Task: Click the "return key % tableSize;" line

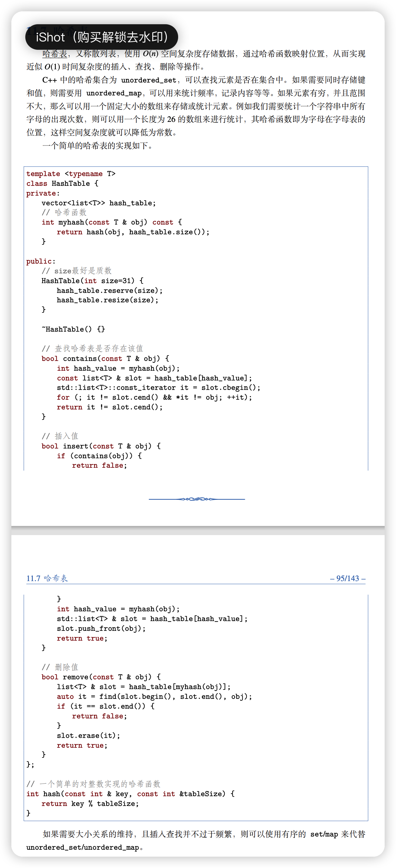Action: pyautogui.click(x=90, y=804)
